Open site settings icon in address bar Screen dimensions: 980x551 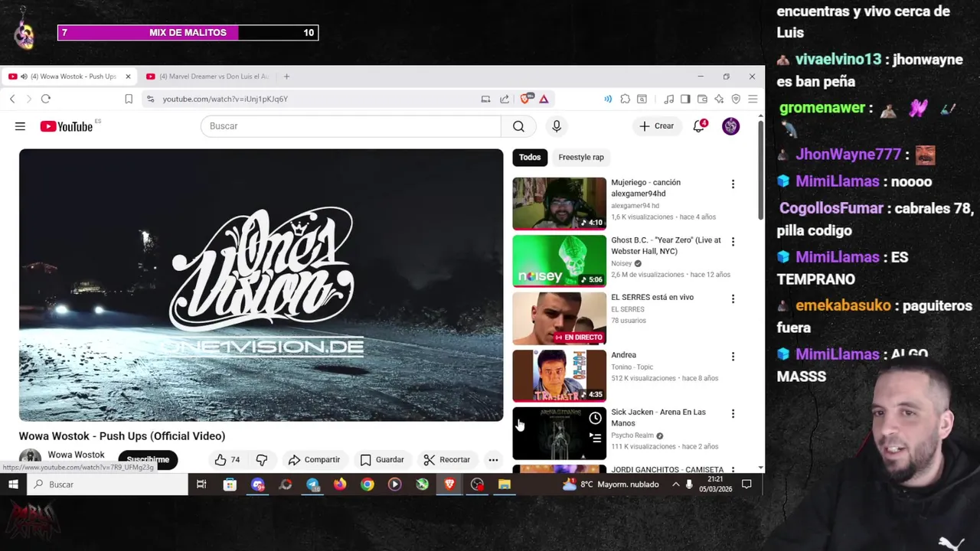(150, 99)
